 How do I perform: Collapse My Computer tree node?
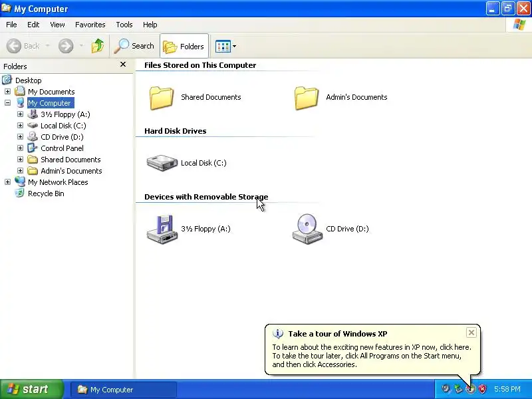[x=7, y=103]
